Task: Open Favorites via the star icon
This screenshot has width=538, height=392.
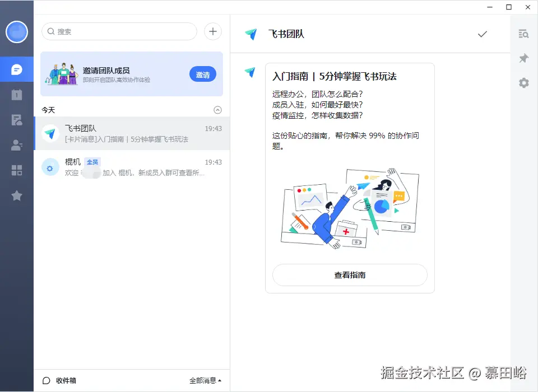Action: (x=17, y=195)
